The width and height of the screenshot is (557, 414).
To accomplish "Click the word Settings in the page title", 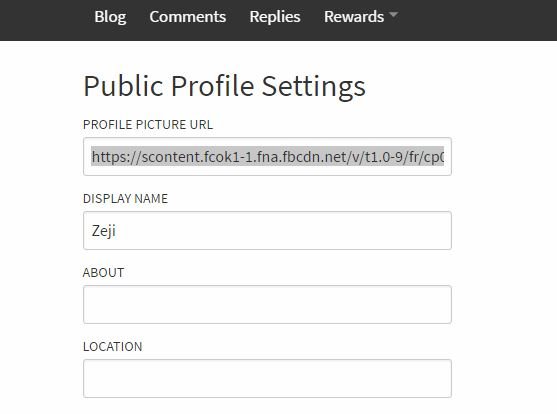I will coord(314,87).
